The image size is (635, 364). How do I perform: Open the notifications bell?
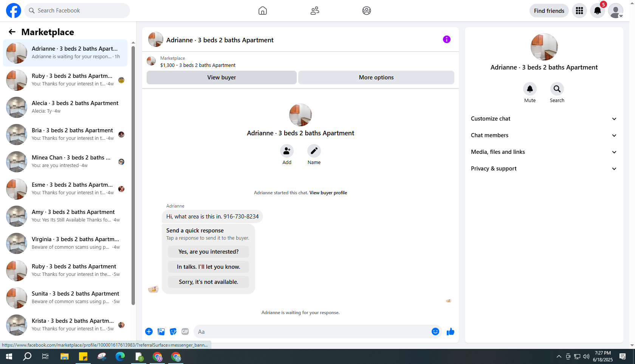tap(598, 11)
